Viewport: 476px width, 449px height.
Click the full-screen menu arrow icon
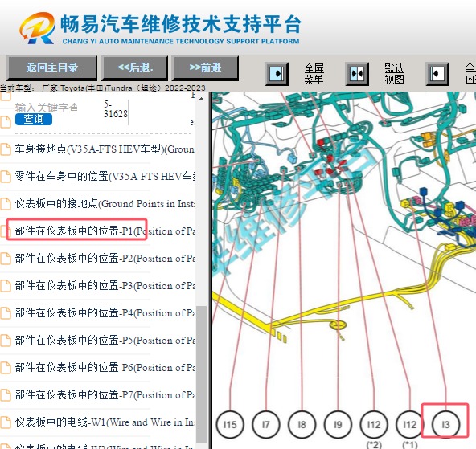[277, 74]
